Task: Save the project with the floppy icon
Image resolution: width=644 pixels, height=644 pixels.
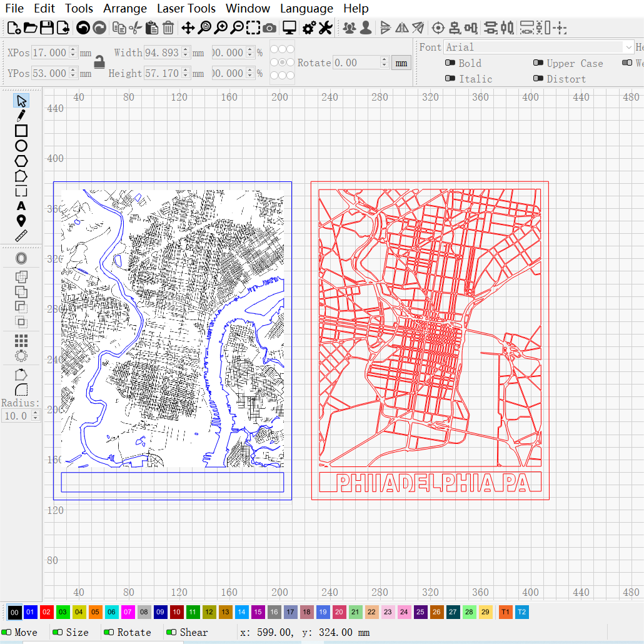Action: coord(47,28)
